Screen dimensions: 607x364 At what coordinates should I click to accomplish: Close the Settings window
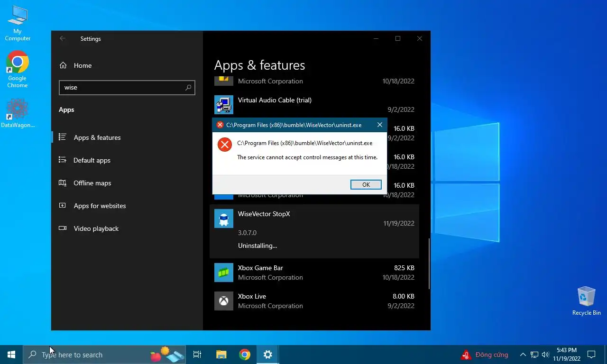(420, 39)
